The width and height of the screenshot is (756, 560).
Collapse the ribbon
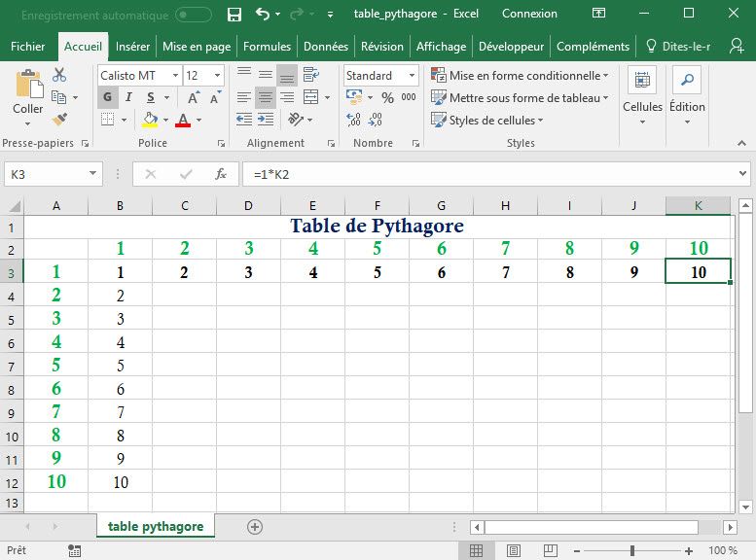[x=741, y=143]
